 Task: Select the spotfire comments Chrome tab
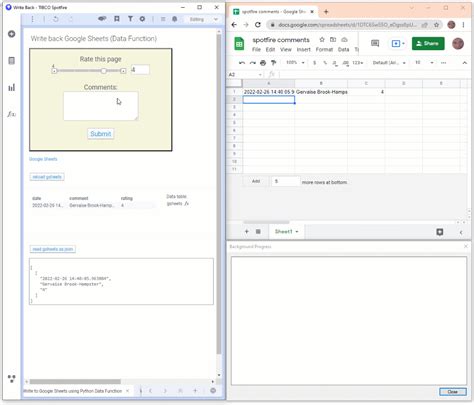[273, 12]
